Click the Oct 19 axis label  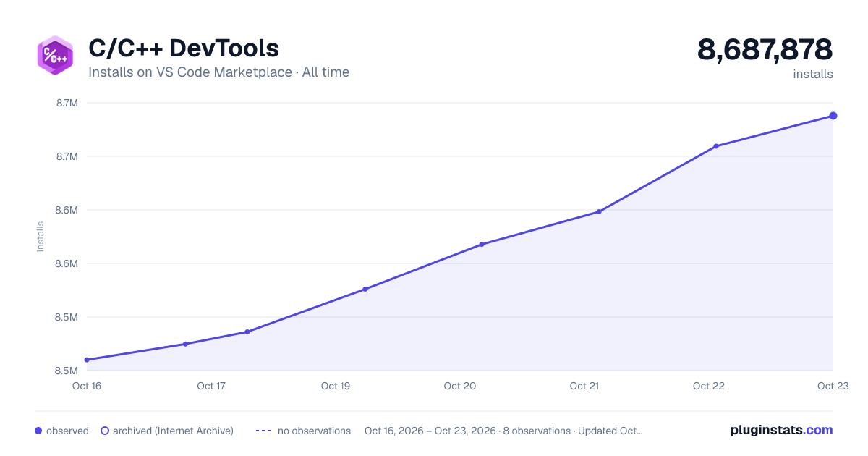[336, 386]
